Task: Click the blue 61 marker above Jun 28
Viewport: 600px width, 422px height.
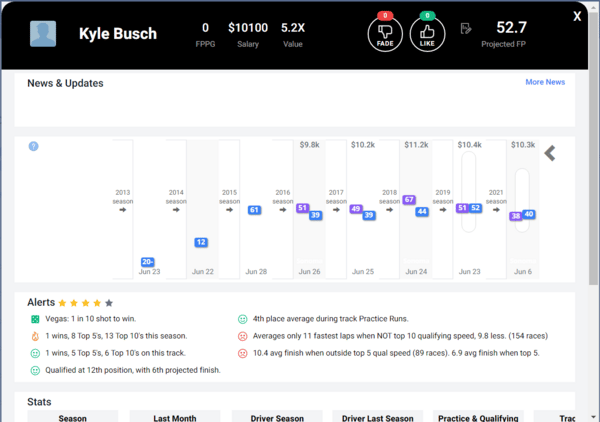Action: (x=254, y=210)
